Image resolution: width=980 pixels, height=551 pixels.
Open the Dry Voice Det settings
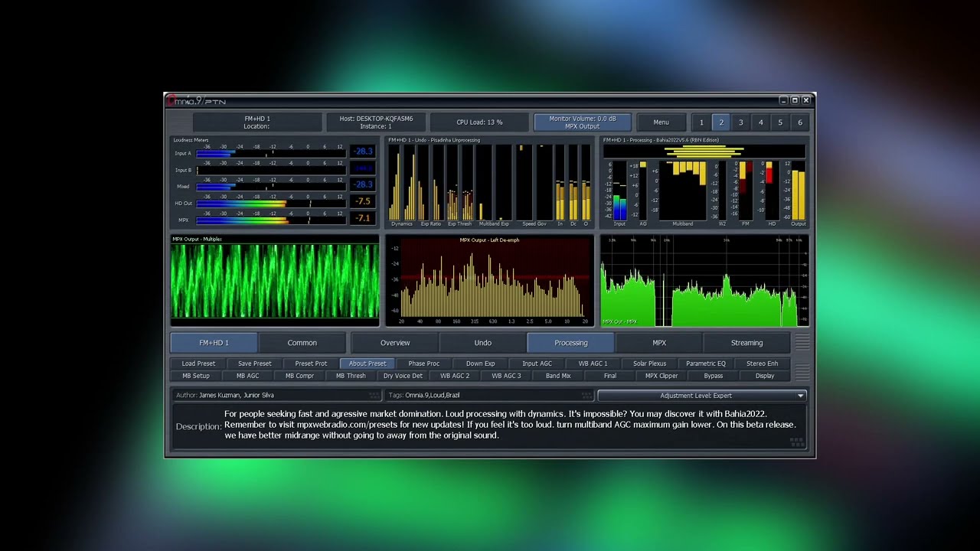[x=403, y=376]
